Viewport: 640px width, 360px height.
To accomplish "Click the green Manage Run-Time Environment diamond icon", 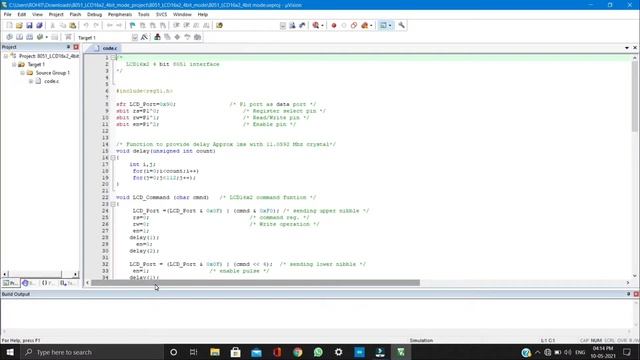I will pyautogui.click(x=177, y=37).
